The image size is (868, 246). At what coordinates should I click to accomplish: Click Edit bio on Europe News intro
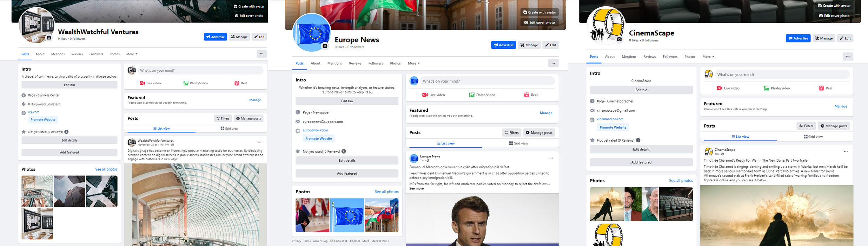tap(347, 101)
